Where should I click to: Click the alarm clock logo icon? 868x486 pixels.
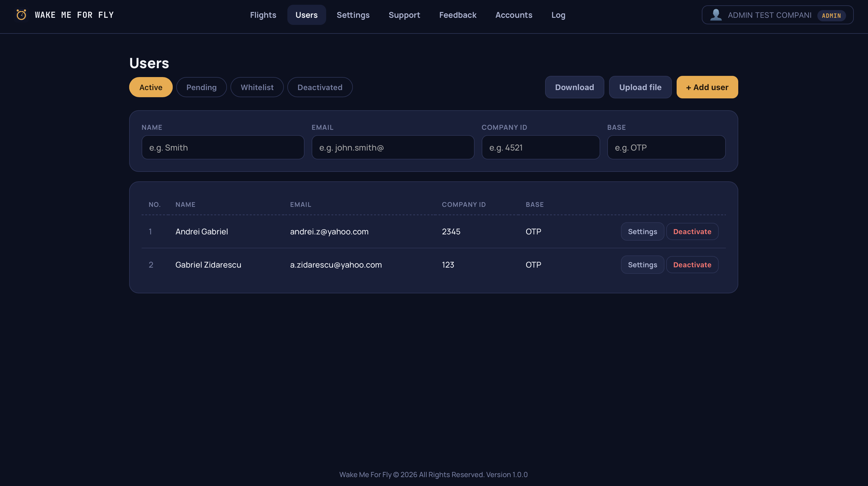coord(21,15)
